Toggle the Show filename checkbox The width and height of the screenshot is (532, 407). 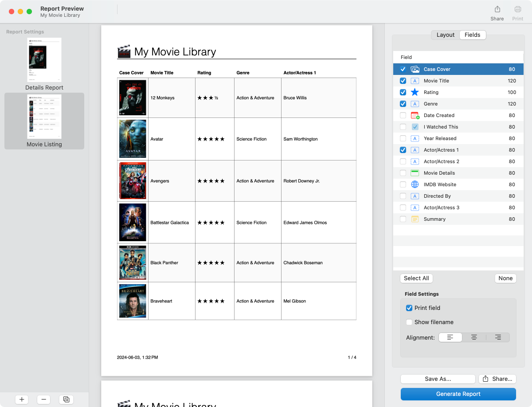pyautogui.click(x=409, y=322)
